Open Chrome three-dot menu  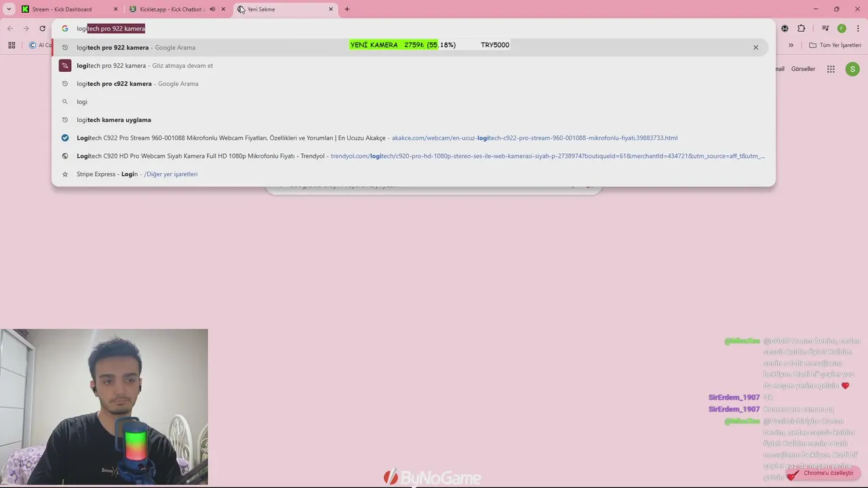coord(859,28)
